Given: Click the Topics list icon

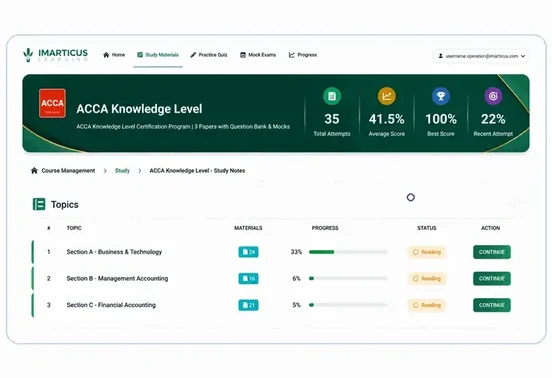Looking at the screenshot, I should click(x=39, y=204).
